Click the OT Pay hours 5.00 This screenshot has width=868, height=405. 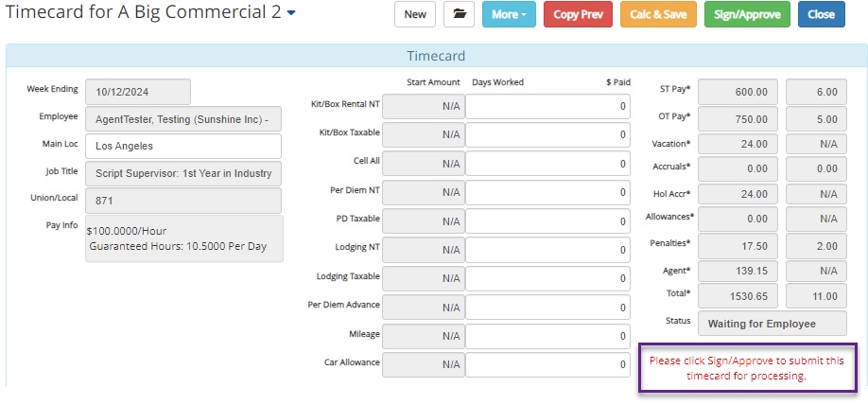817,119
